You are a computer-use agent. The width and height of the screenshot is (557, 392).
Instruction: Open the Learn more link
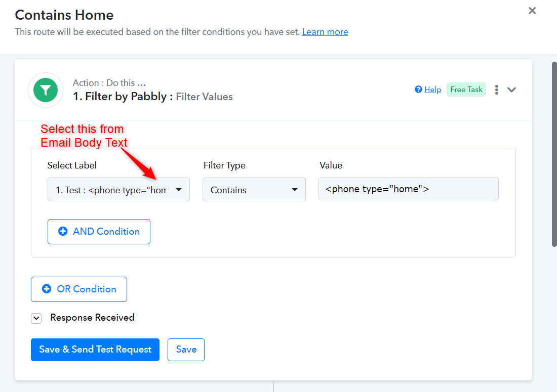pos(325,32)
